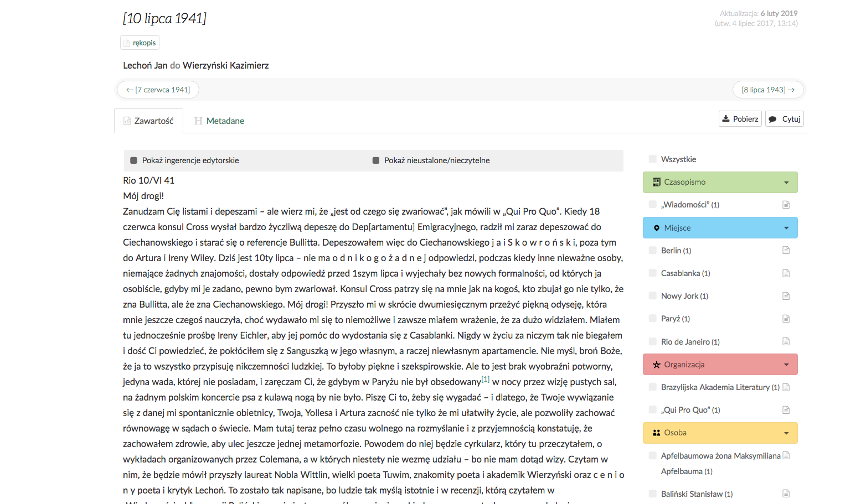Check the „Qui Pro Quo” (1) checkbox
This screenshot has width=866, height=504.
click(x=653, y=410)
